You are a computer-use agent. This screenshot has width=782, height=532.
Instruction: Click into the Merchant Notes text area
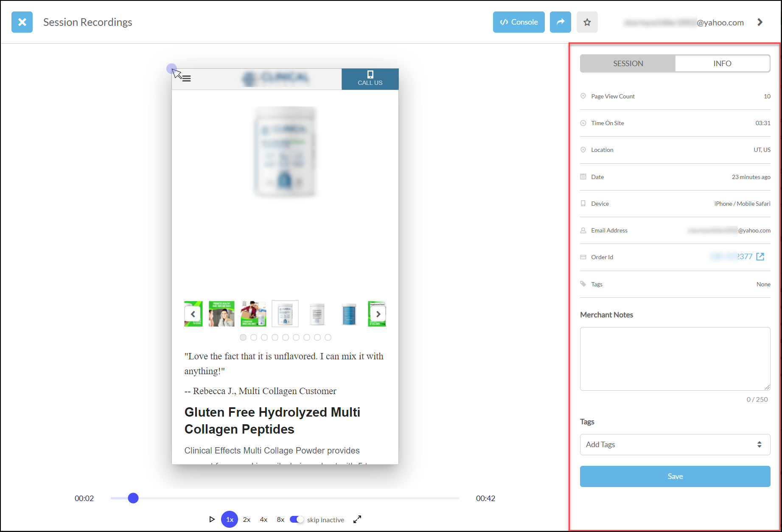click(x=675, y=359)
